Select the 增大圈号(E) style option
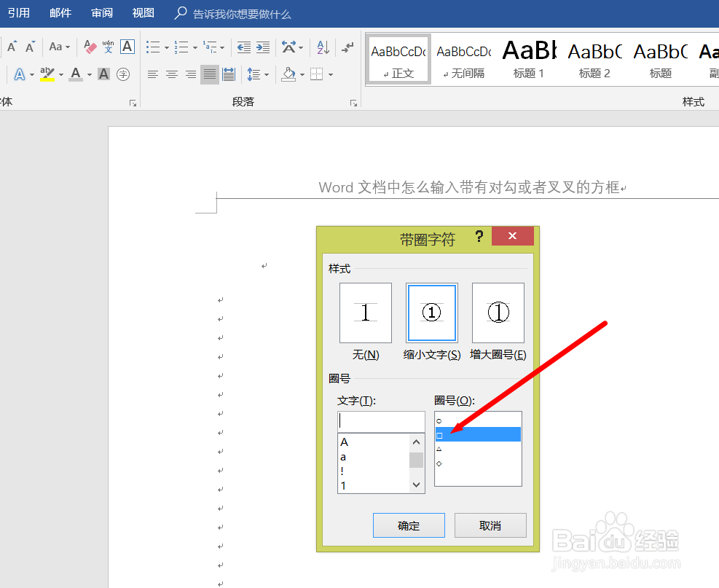The width and height of the screenshot is (719, 588). click(498, 313)
